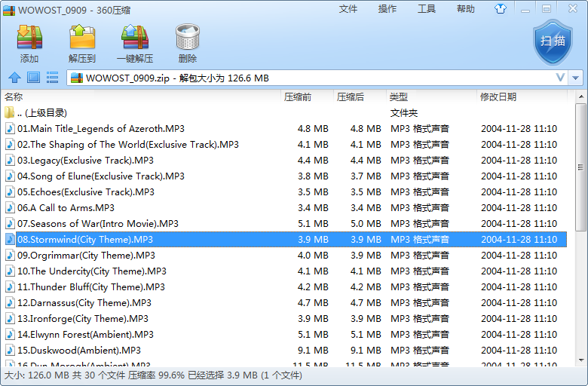Click the scrollbar up arrow
588x386 pixels.
pos(581,96)
